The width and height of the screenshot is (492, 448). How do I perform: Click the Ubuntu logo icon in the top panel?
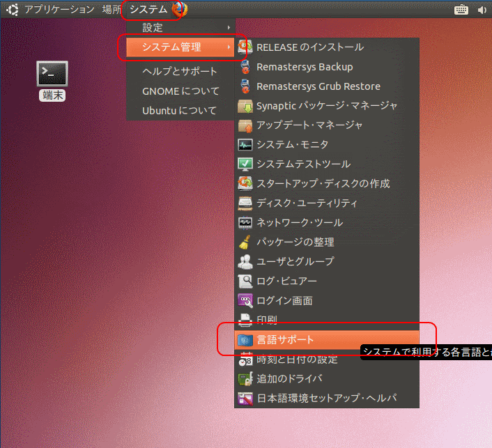(x=13, y=10)
